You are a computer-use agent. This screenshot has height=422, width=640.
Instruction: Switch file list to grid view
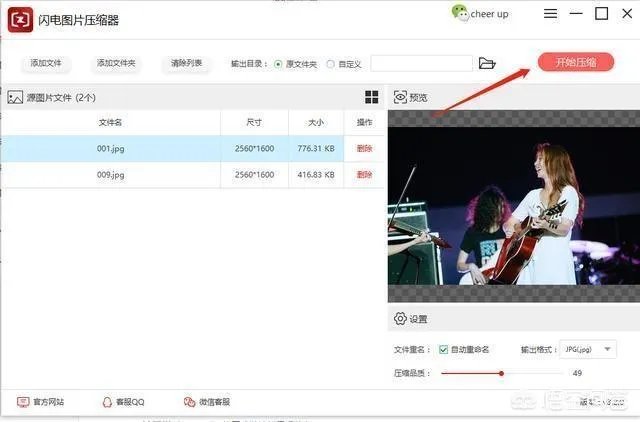click(371, 97)
